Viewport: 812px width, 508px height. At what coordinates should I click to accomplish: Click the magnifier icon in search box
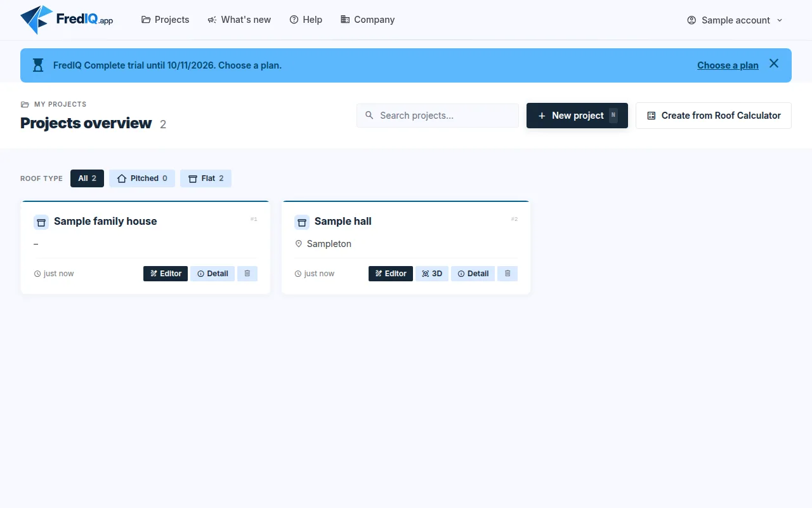click(x=369, y=116)
